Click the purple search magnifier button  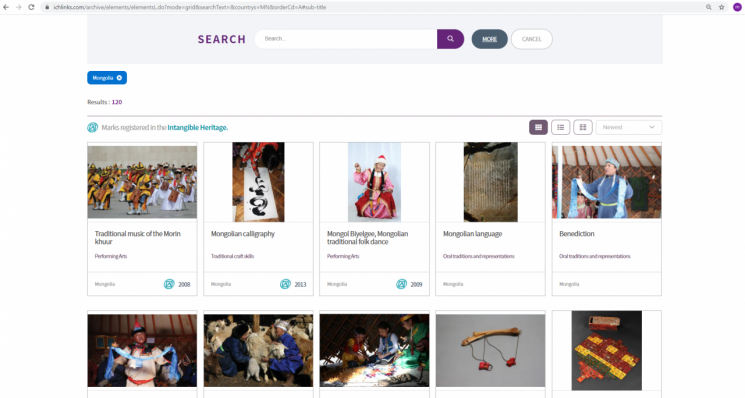(450, 39)
